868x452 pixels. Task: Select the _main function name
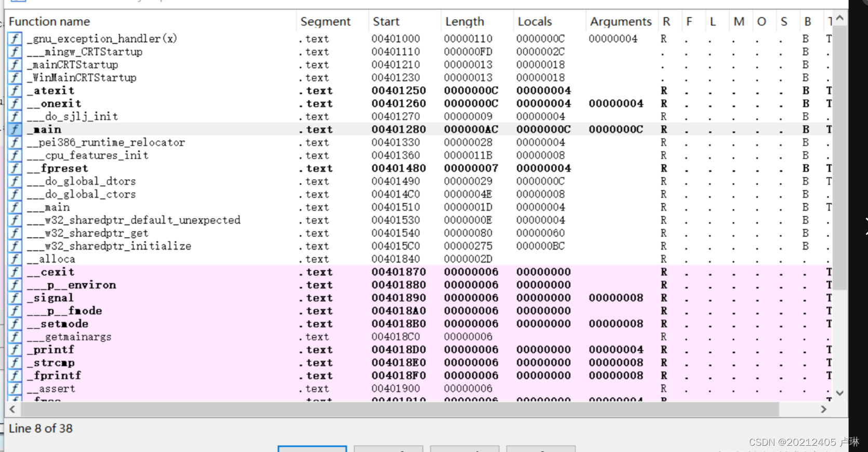point(44,129)
